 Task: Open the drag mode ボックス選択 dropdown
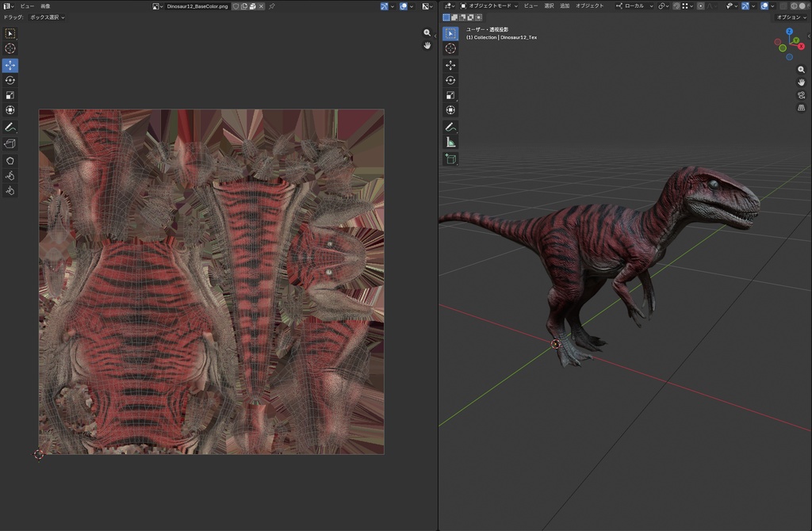click(x=47, y=17)
